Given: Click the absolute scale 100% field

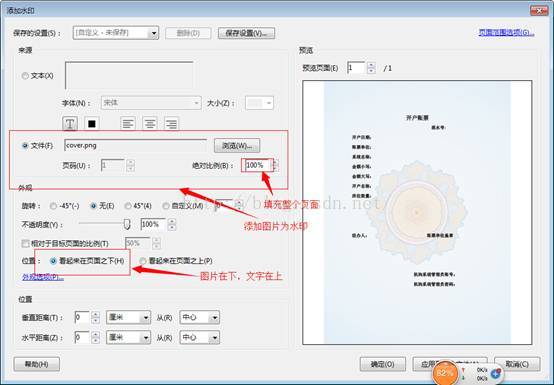Looking at the screenshot, I should coord(257,165).
